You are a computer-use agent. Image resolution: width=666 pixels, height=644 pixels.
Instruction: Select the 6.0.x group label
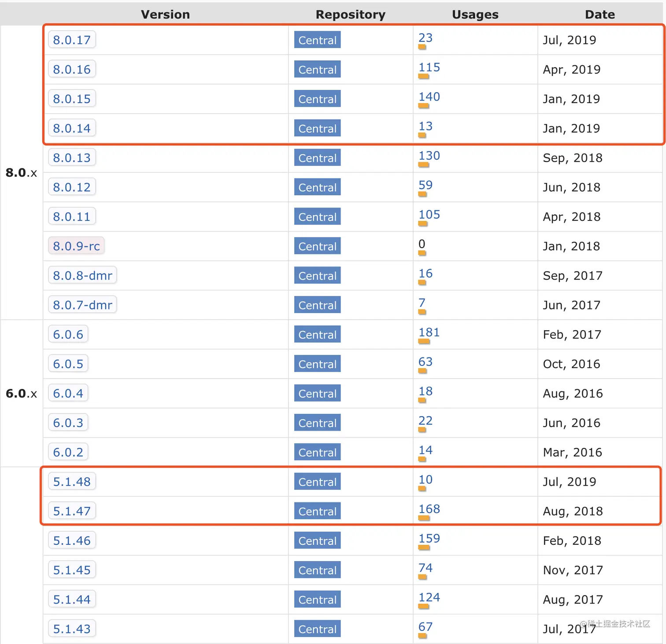pos(21,393)
